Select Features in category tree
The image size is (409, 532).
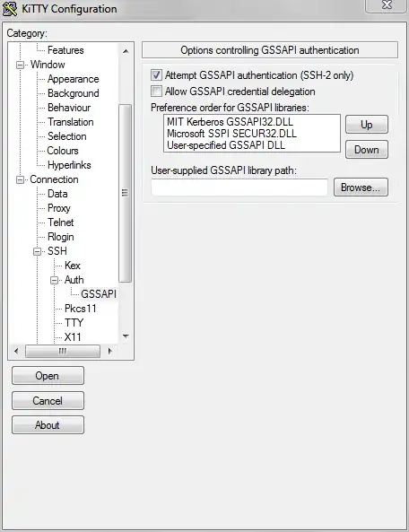(x=65, y=50)
